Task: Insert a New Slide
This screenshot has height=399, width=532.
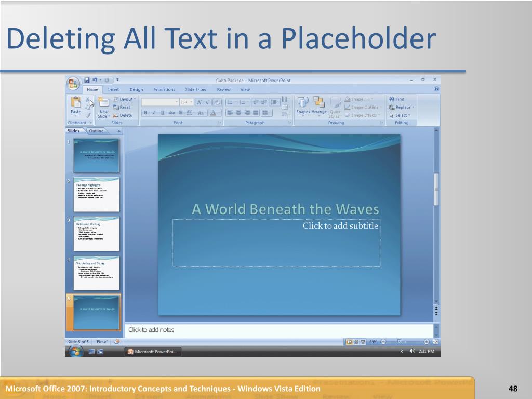Action: click(104, 107)
